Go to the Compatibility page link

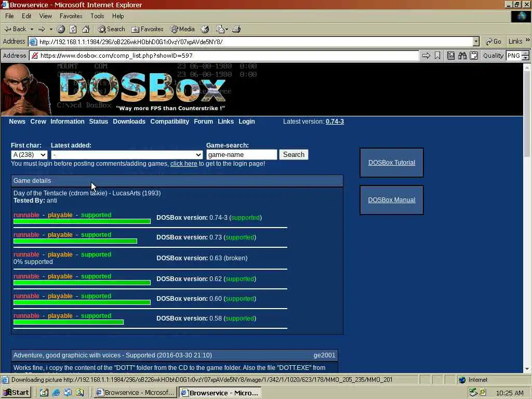(x=170, y=122)
